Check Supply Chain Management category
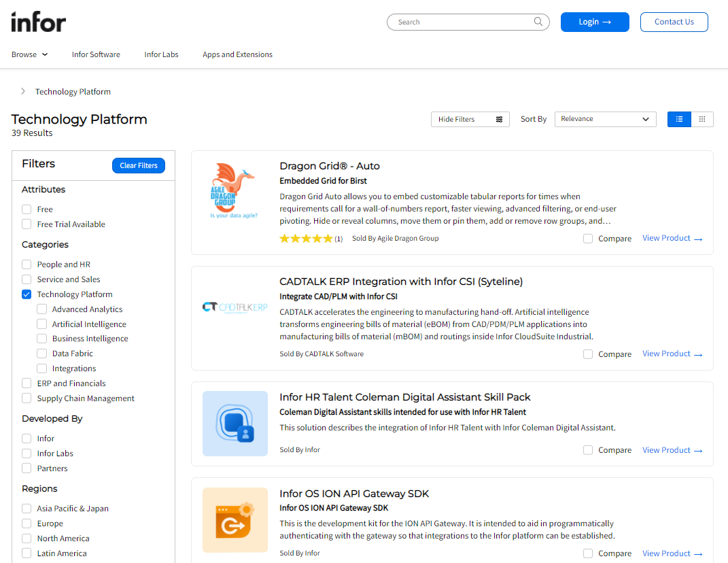 coord(27,398)
